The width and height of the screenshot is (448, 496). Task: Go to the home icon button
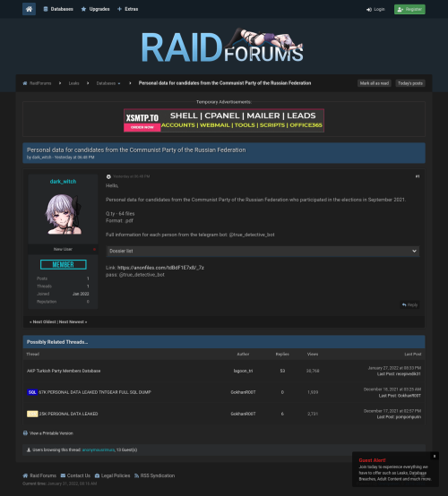(x=29, y=9)
